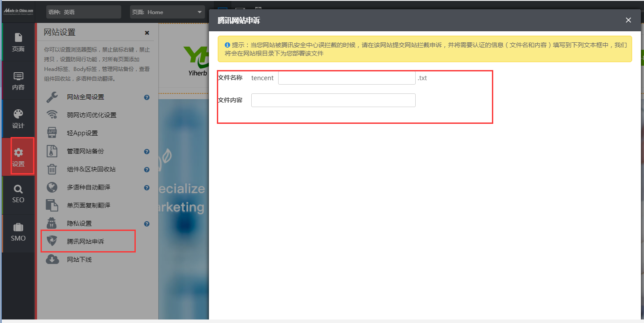This screenshot has height=323, width=644.
Task: Expand the 页面 Home dropdown
Action: click(x=168, y=12)
